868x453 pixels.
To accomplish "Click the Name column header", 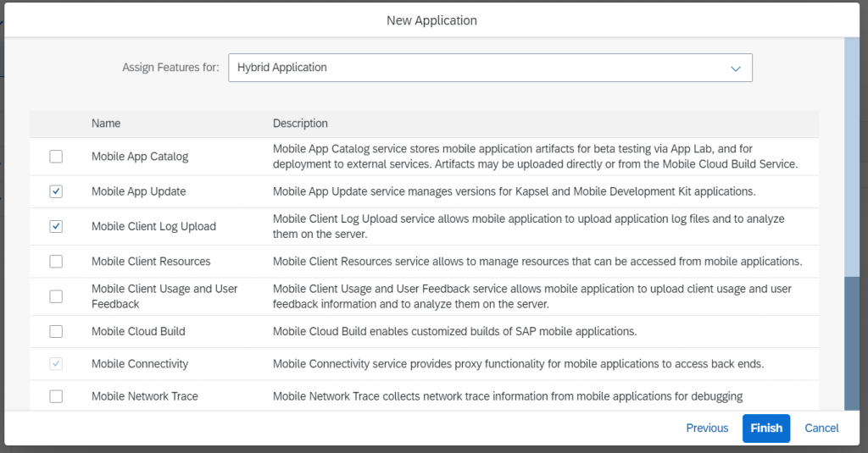I will (x=106, y=124).
